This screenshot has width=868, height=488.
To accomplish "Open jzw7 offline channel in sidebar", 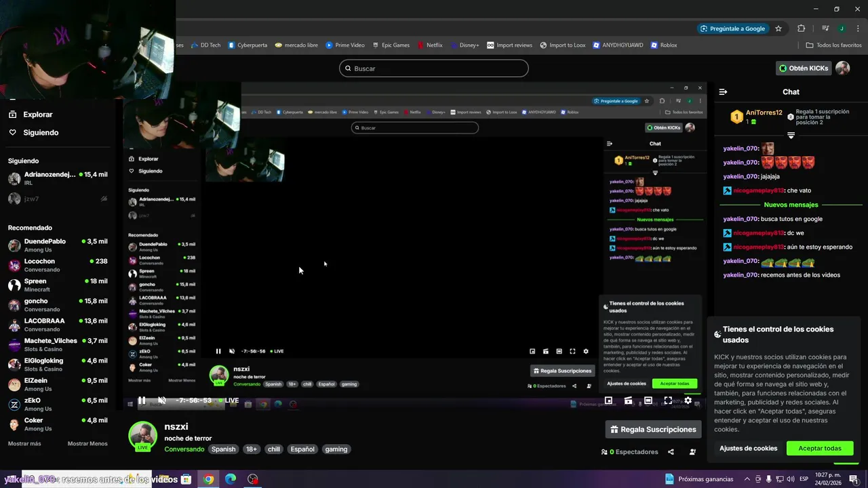I will tap(58, 199).
